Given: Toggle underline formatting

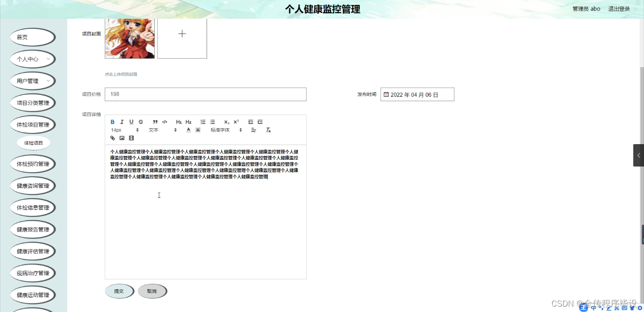Looking at the screenshot, I should [131, 122].
